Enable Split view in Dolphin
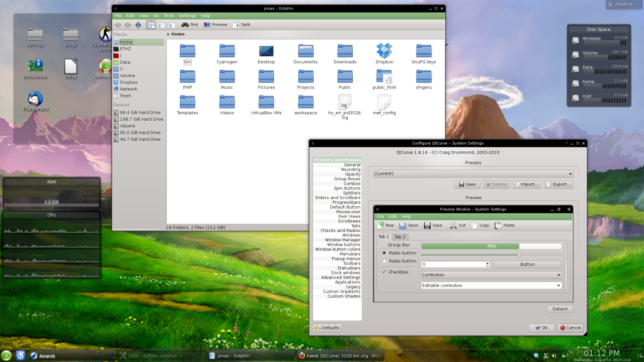Viewport: 644px width, 362px height. (241, 25)
